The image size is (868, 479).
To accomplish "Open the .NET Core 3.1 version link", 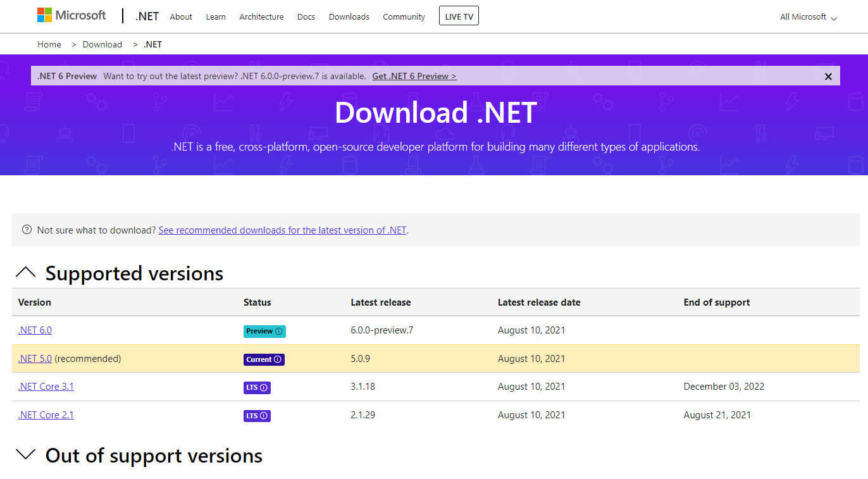I will point(46,387).
